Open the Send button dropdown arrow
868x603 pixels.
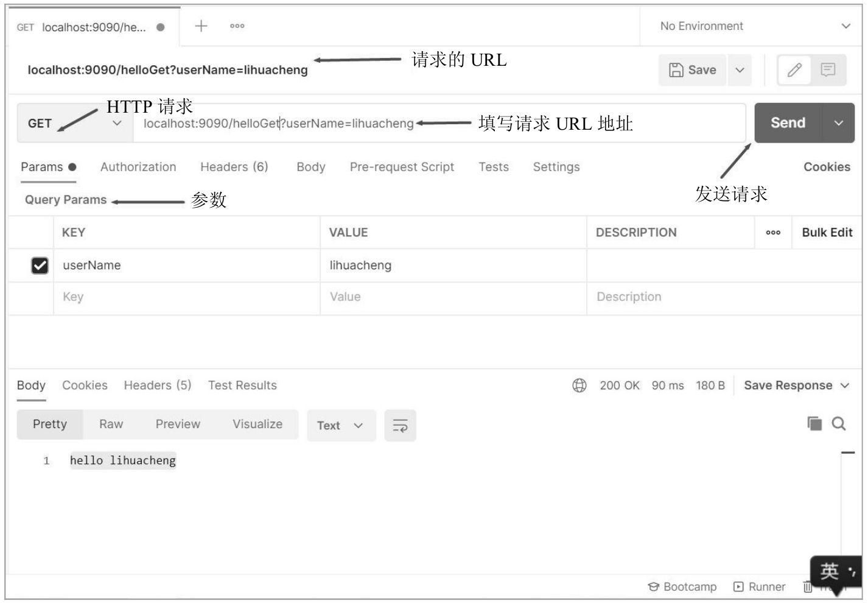pyautogui.click(x=838, y=122)
